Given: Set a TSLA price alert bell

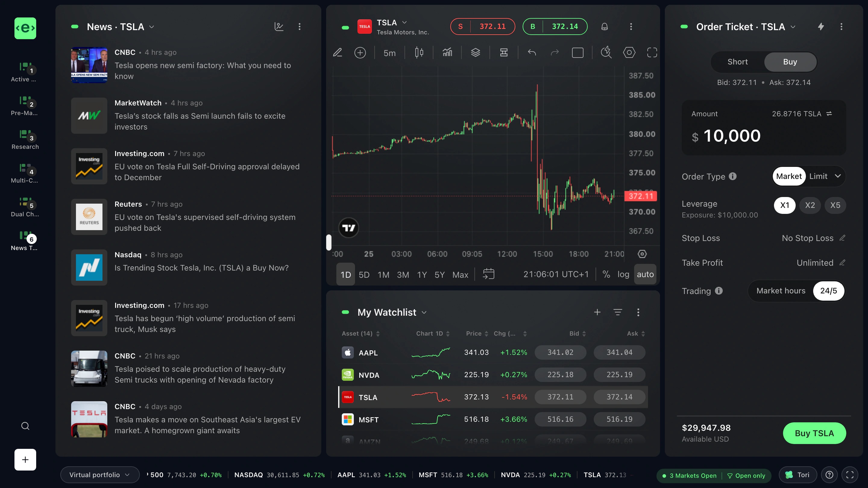Looking at the screenshot, I should (x=605, y=27).
